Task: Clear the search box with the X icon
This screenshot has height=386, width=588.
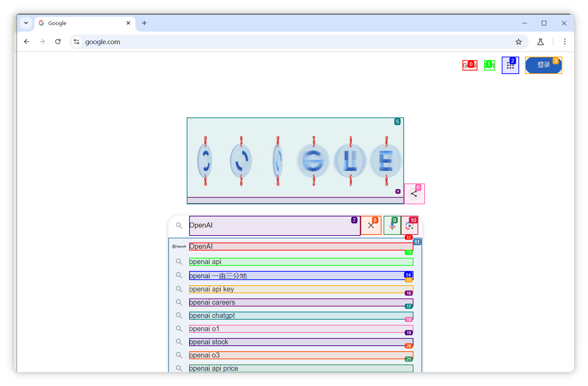Action: pyautogui.click(x=371, y=225)
